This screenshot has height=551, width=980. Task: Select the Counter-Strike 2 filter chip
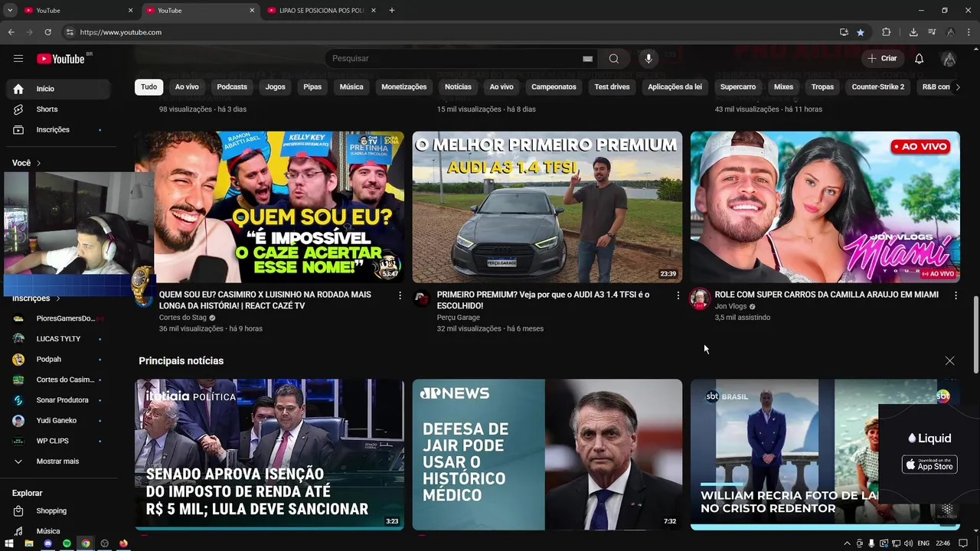pos(878,87)
